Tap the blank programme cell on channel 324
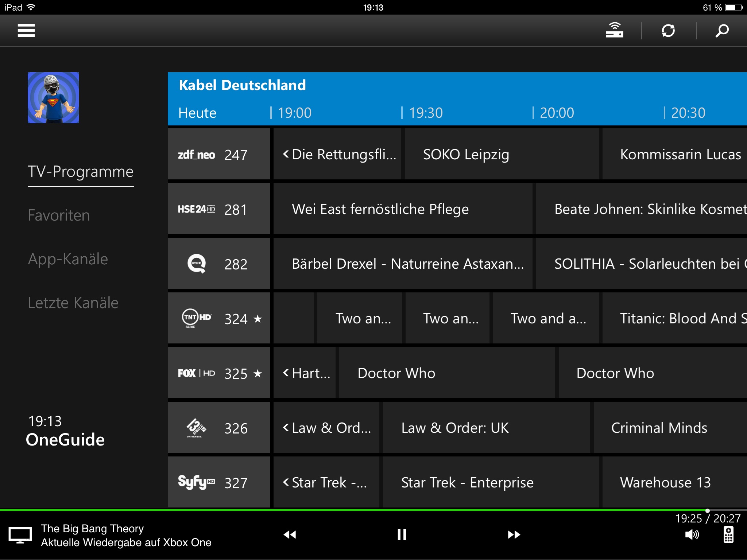747x560 pixels. (294, 318)
